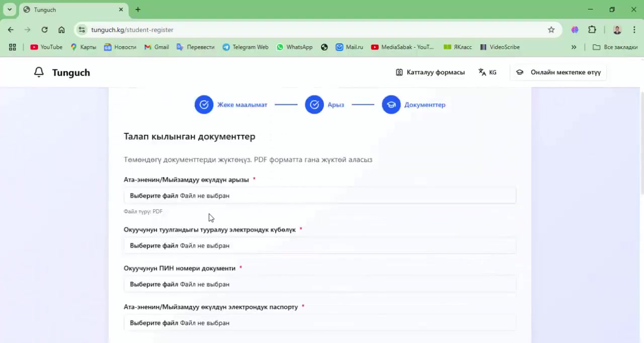
Task: Choose file for ПИН номери документи
Action: pos(320,284)
